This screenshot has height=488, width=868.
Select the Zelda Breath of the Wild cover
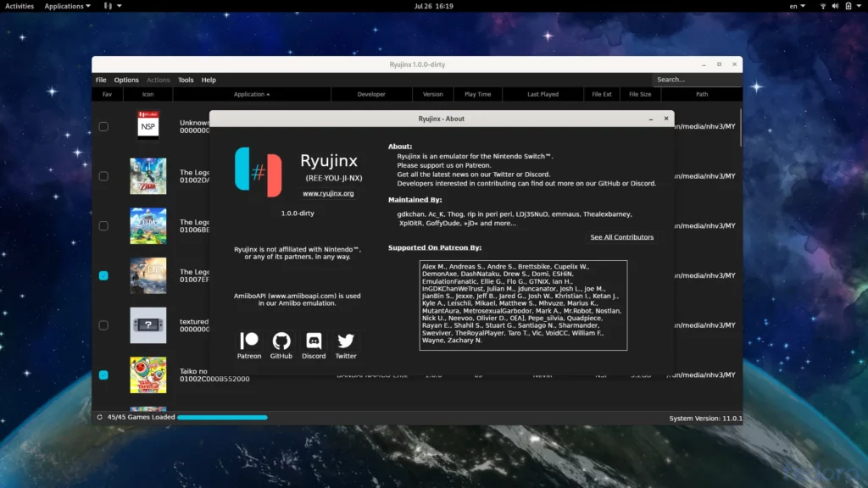(x=147, y=275)
